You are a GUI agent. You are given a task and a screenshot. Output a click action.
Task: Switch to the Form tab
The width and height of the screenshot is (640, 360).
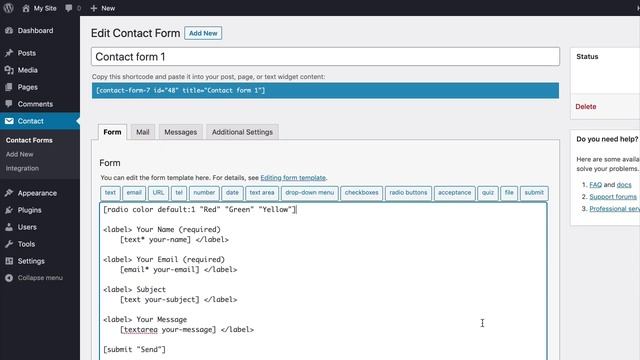click(x=112, y=132)
